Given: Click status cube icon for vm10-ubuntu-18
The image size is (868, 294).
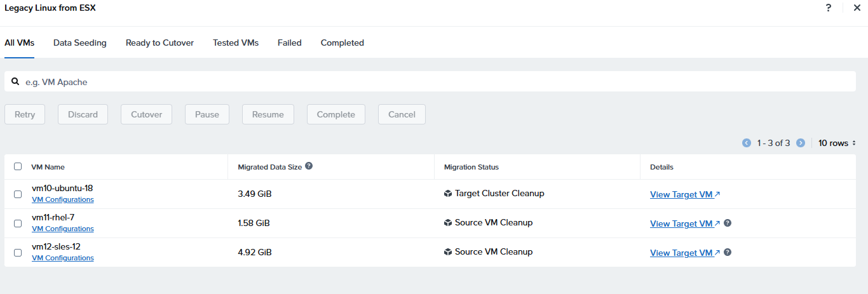Looking at the screenshot, I should 448,194.
